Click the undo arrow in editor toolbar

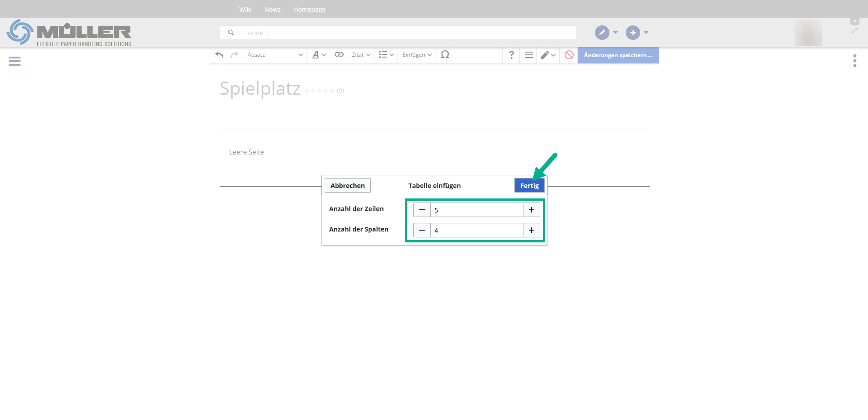[220, 55]
